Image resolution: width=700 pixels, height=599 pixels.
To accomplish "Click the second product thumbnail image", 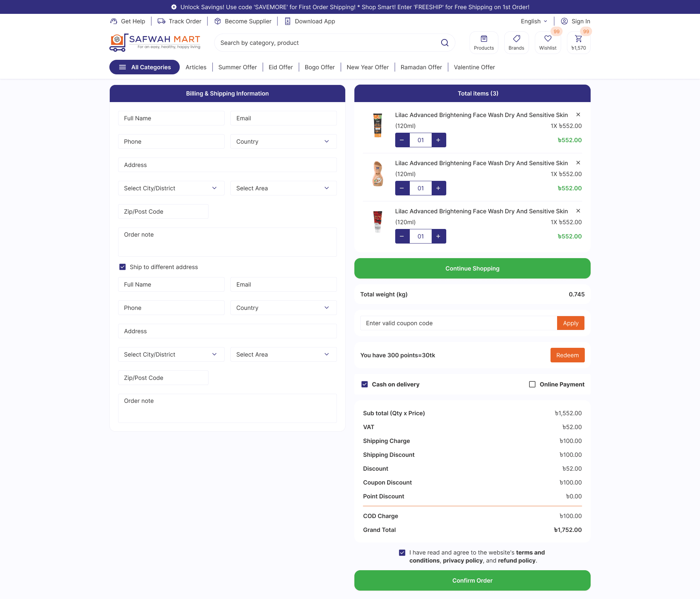I will click(x=378, y=174).
